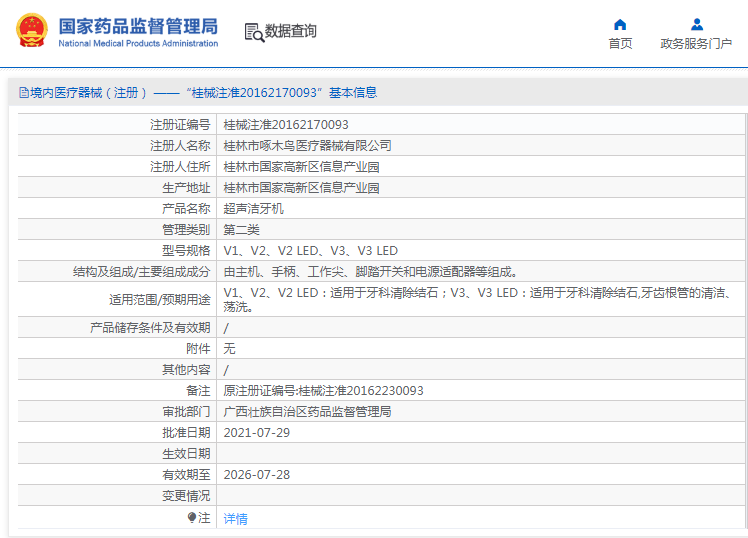Click the 结构及组成/主要组成成分 label

[142, 272]
